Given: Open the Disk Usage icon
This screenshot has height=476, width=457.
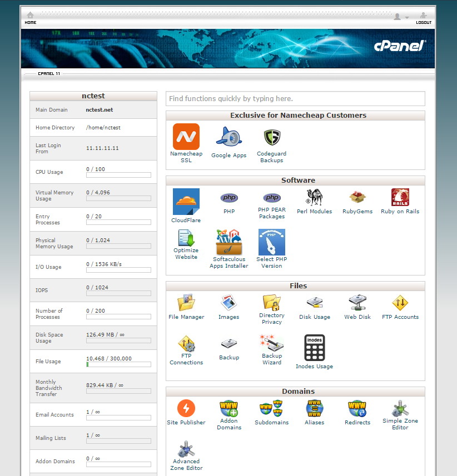Looking at the screenshot, I should (314, 303).
